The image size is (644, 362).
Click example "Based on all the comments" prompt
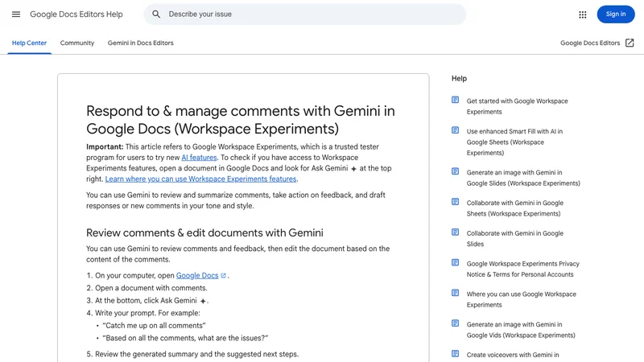[185, 338]
